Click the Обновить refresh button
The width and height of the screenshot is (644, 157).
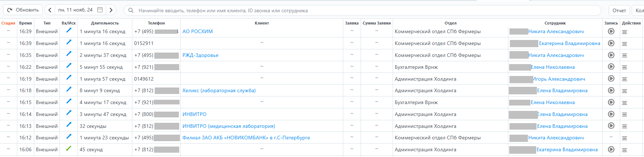(x=23, y=10)
